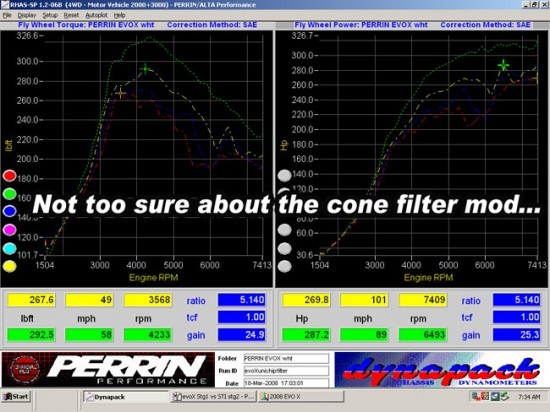
Task: Click torque graph Correction Method: SAE label
Action: [x=212, y=25]
